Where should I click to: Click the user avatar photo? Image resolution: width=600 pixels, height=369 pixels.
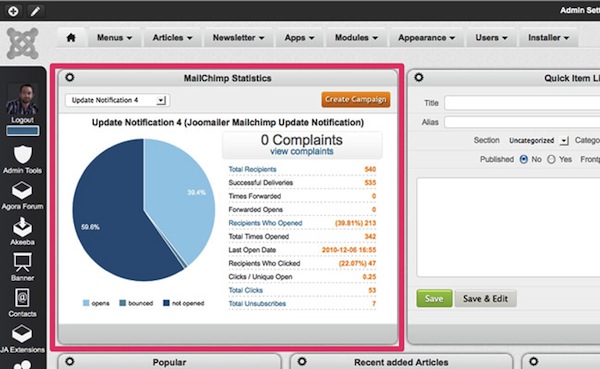[x=22, y=99]
